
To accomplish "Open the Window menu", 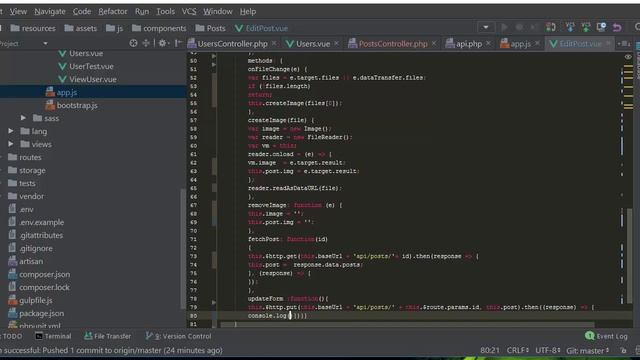I will 218,11.
